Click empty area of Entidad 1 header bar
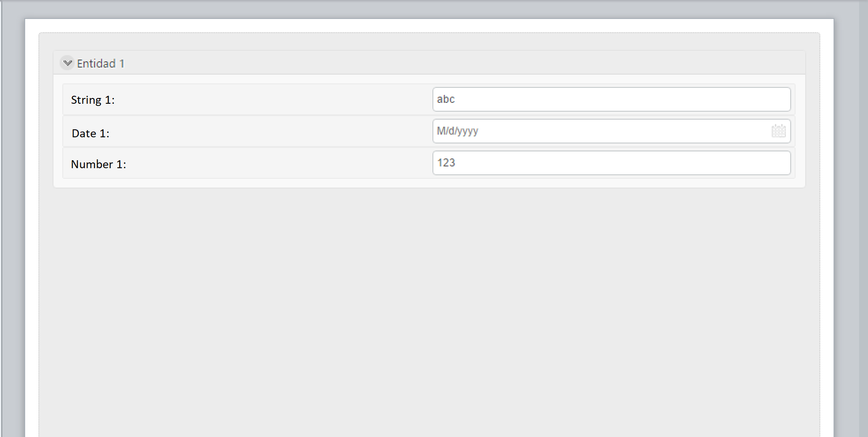Screen dimensions: 868x437 click(x=464, y=63)
